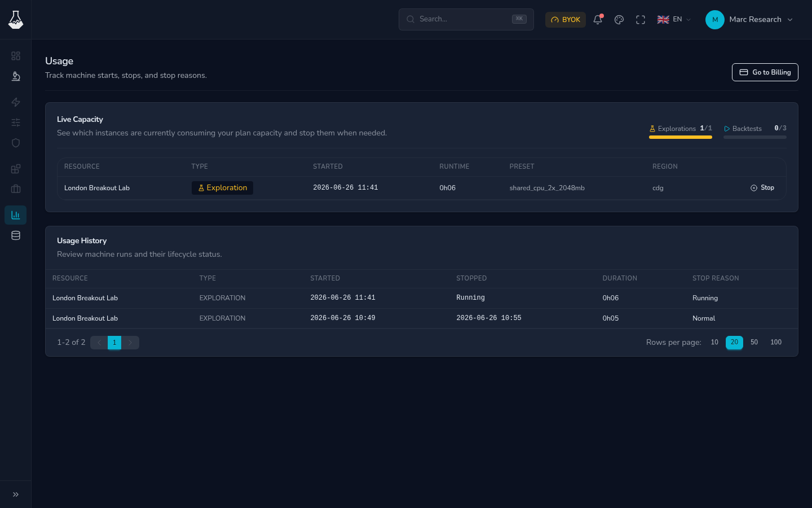Click duration 0h05
The height and width of the screenshot is (508, 812).
[610, 318]
